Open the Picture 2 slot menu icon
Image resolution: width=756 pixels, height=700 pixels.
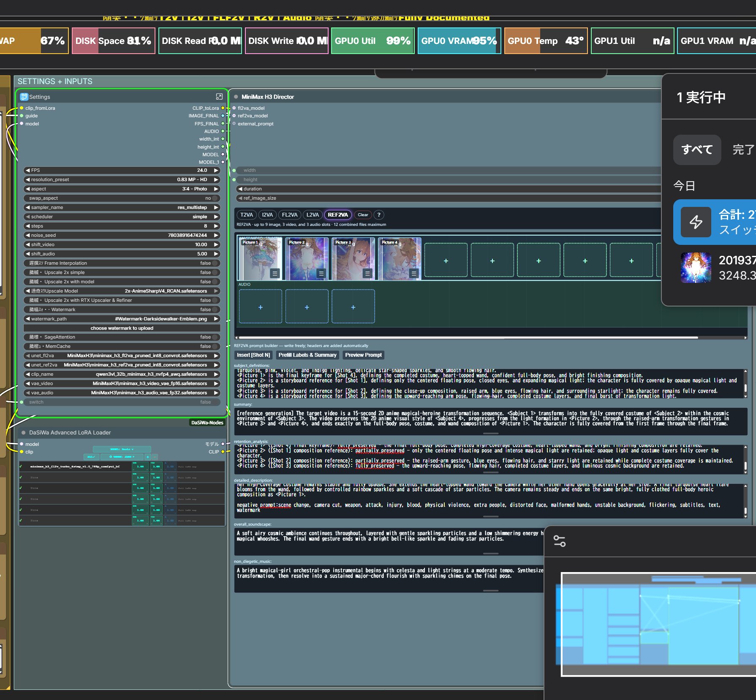321,274
